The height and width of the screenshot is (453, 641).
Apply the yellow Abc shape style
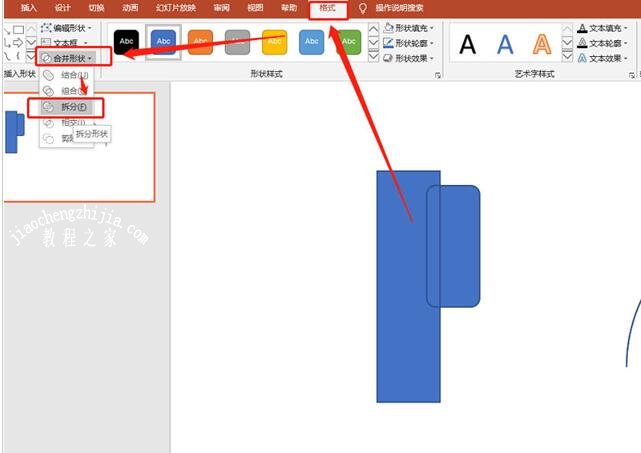(274, 42)
